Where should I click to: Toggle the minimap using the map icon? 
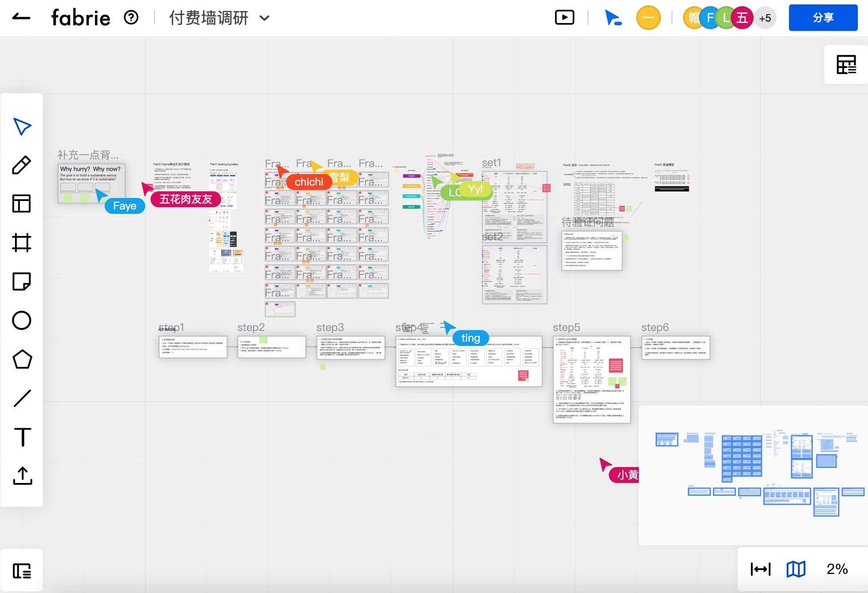point(796,569)
